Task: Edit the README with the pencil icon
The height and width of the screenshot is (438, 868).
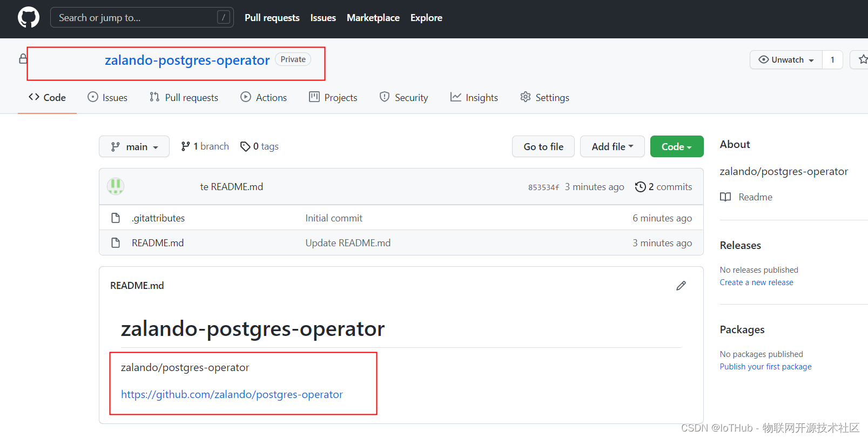Action: click(681, 286)
